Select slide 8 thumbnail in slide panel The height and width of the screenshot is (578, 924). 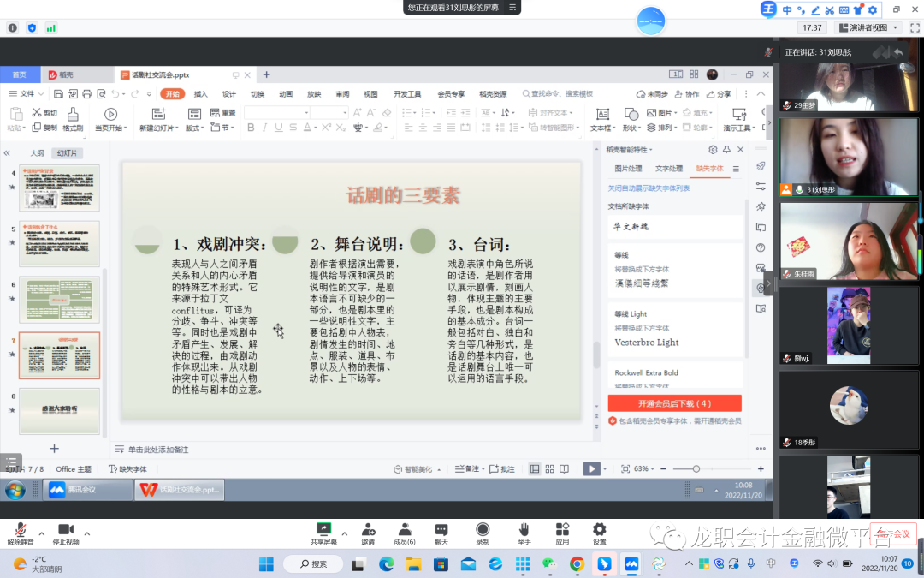(59, 411)
